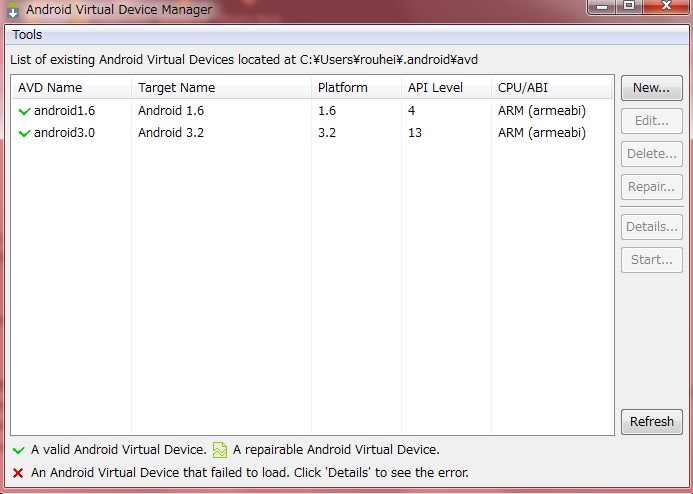Open the Tools menu

[x=27, y=34]
